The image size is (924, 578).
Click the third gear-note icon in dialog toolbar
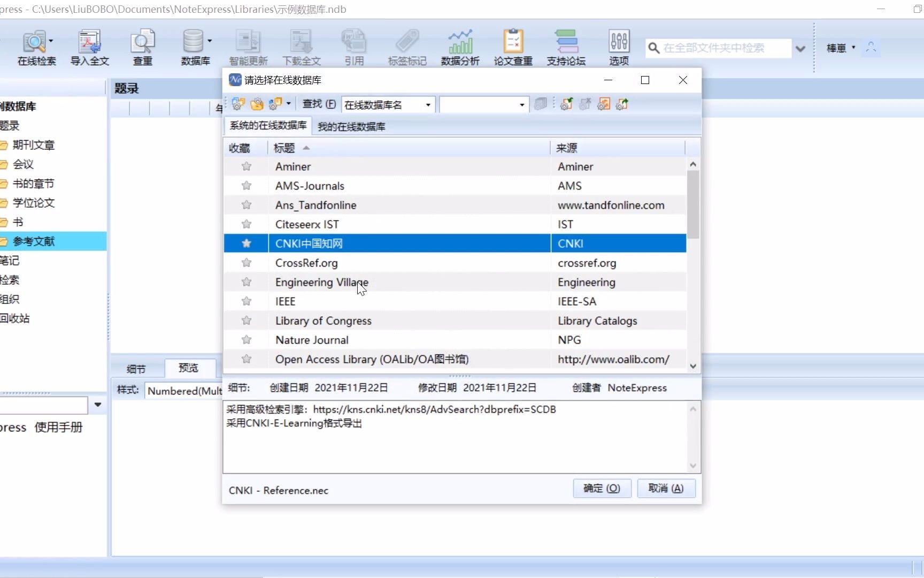tap(276, 104)
